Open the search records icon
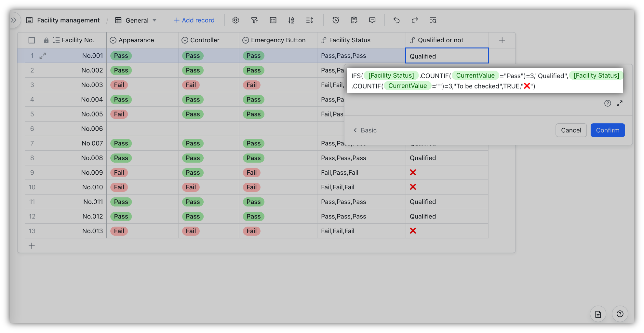The height and width of the screenshot is (333, 644). (x=433, y=20)
